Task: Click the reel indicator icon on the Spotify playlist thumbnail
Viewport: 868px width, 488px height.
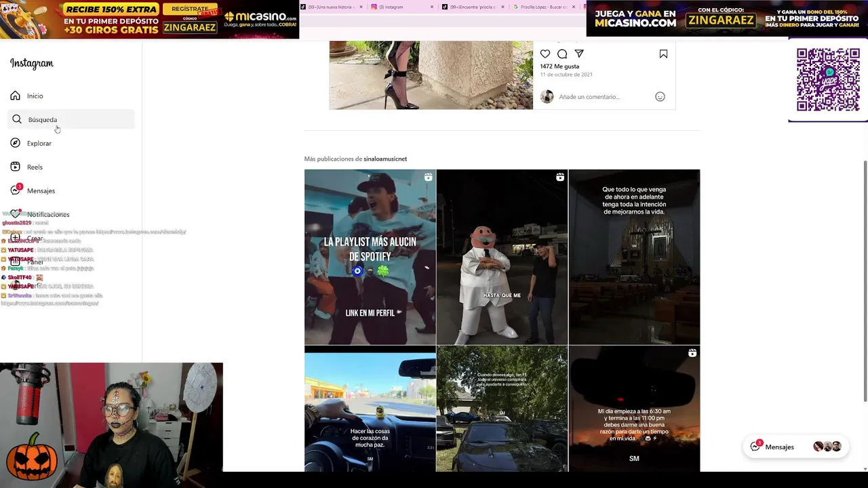Action: coord(428,177)
